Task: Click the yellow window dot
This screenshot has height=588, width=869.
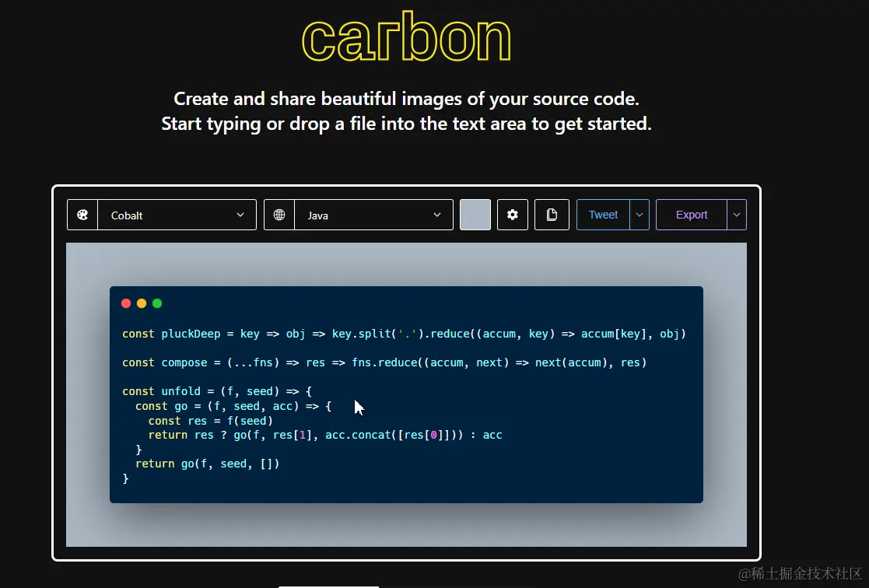Action: click(142, 303)
